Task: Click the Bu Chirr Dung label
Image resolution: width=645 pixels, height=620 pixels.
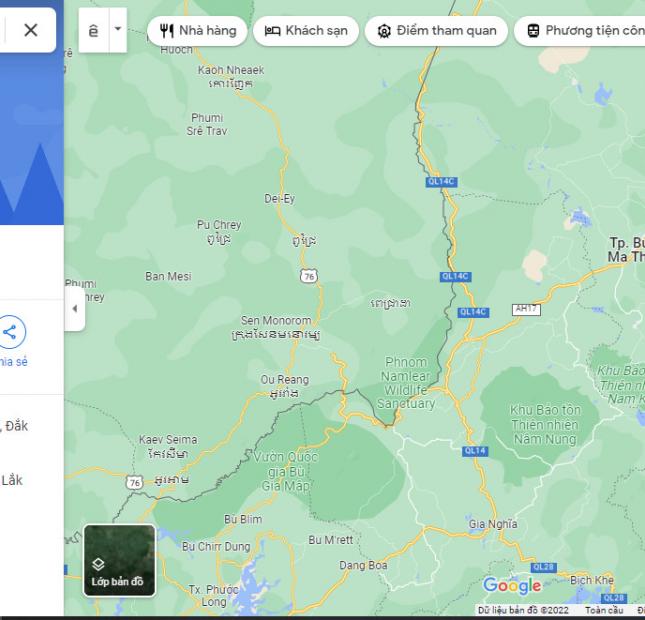Action: click(x=216, y=546)
